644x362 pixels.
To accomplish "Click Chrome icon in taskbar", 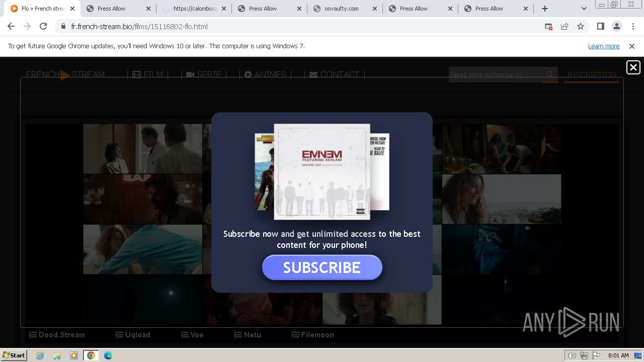I will pyautogui.click(x=91, y=355).
